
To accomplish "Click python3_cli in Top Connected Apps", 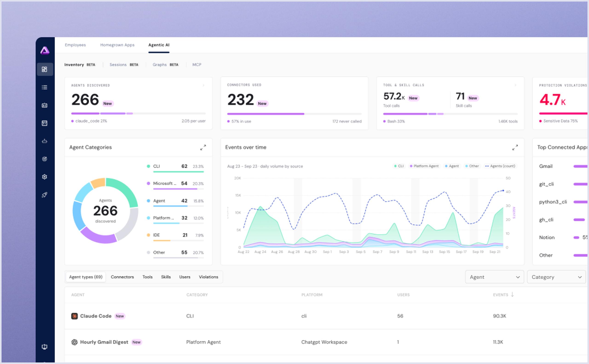I will coord(553,202).
